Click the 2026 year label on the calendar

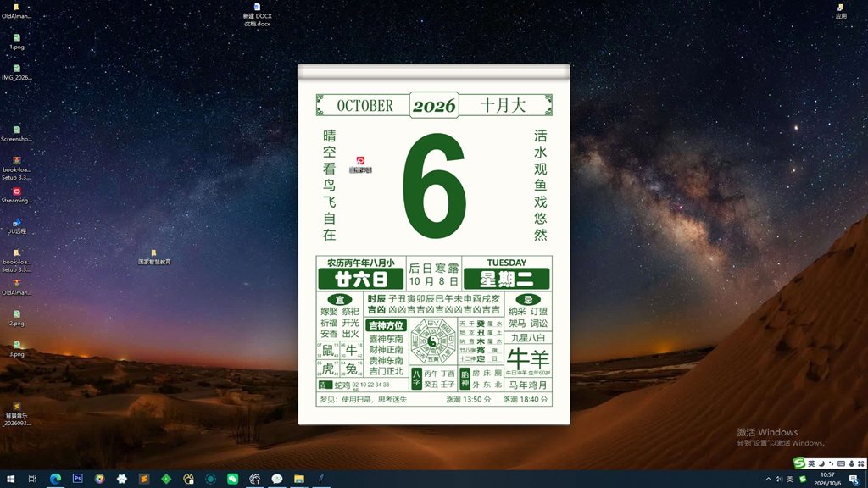(434, 105)
